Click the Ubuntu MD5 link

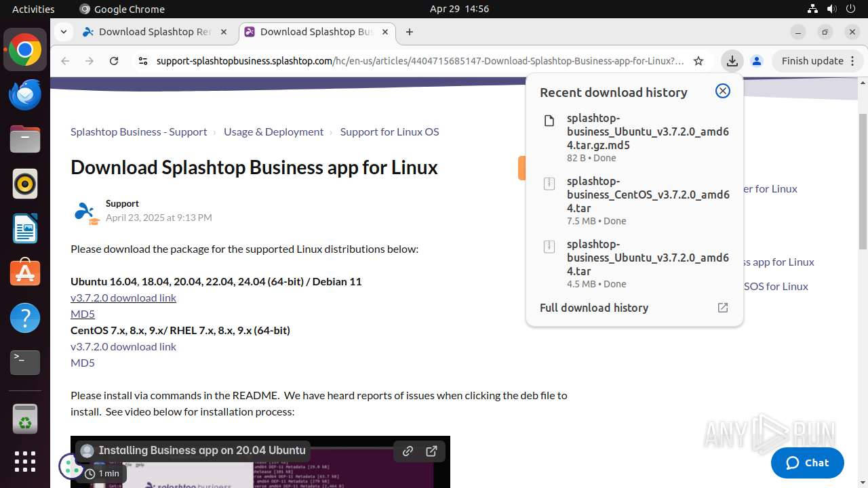click(83, 314)
